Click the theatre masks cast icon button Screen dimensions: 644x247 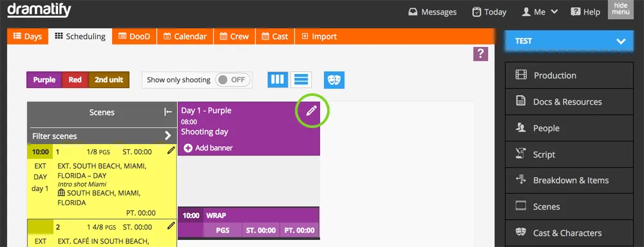tap(334, 80)
